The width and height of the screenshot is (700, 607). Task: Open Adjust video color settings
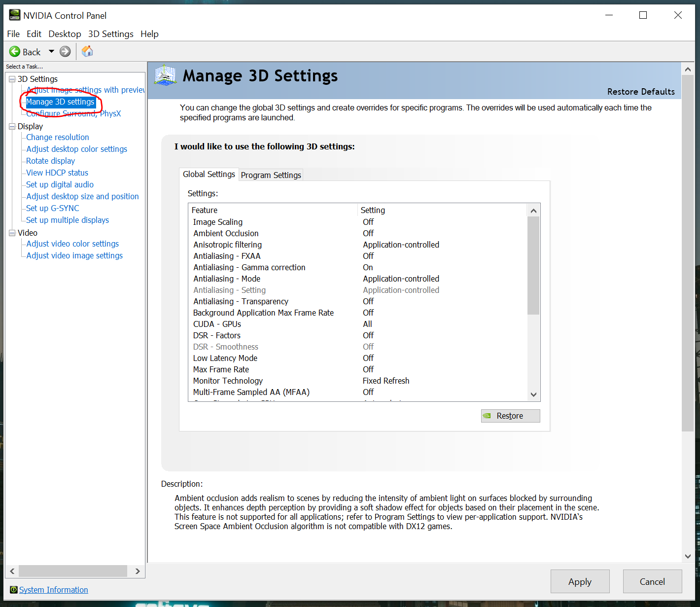click(x=72, y=244)
